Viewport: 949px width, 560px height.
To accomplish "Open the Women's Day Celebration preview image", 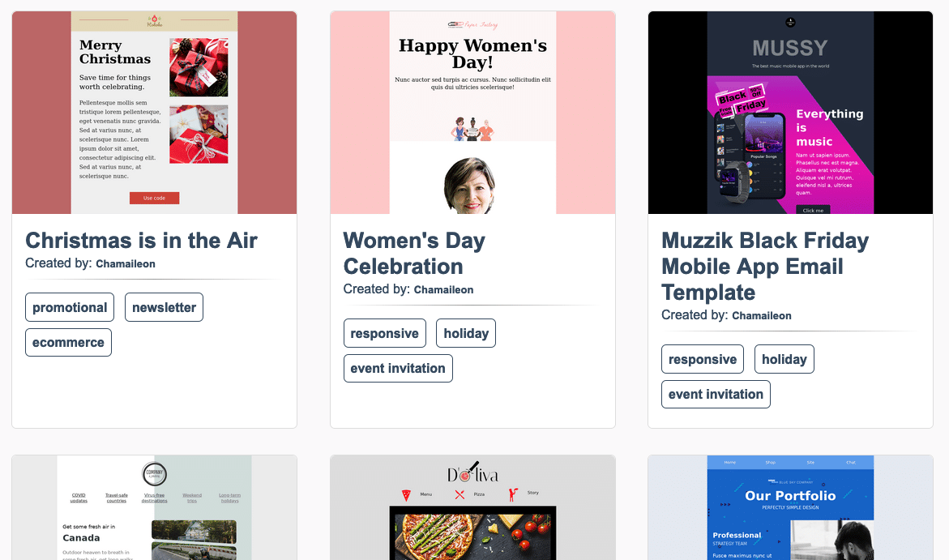I will [472, 112].
